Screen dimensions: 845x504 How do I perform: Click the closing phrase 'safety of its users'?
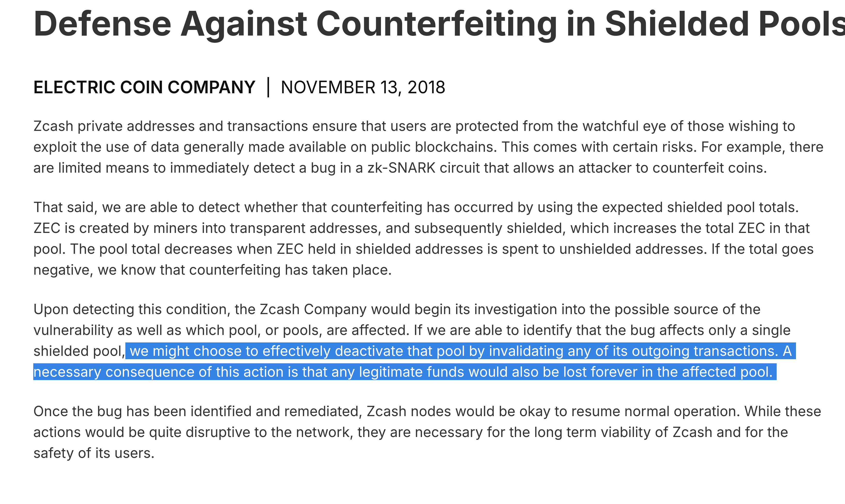point(94,453)
